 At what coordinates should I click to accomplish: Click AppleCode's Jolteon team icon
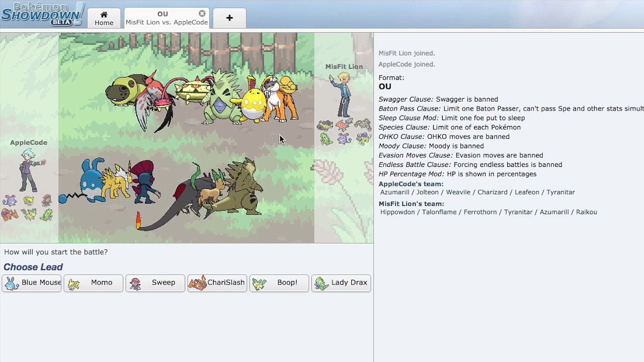click(28, 201)
